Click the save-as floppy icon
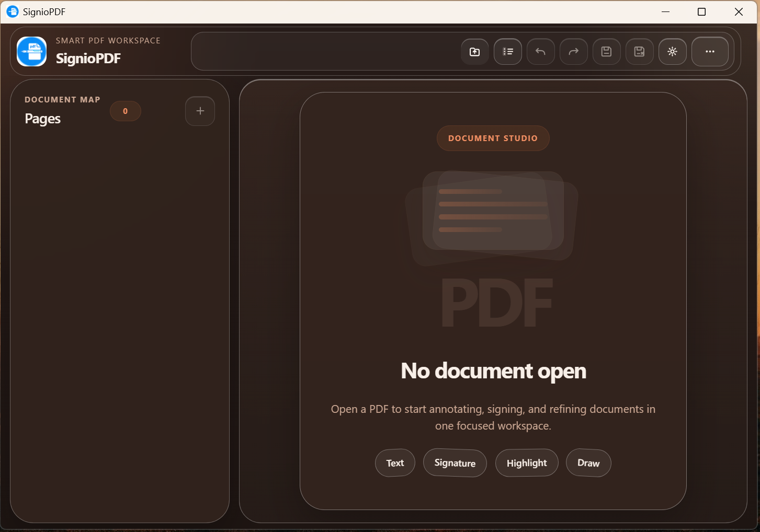Image resolution: width=760 pixels, height=532 pixels. coord(639,51)
